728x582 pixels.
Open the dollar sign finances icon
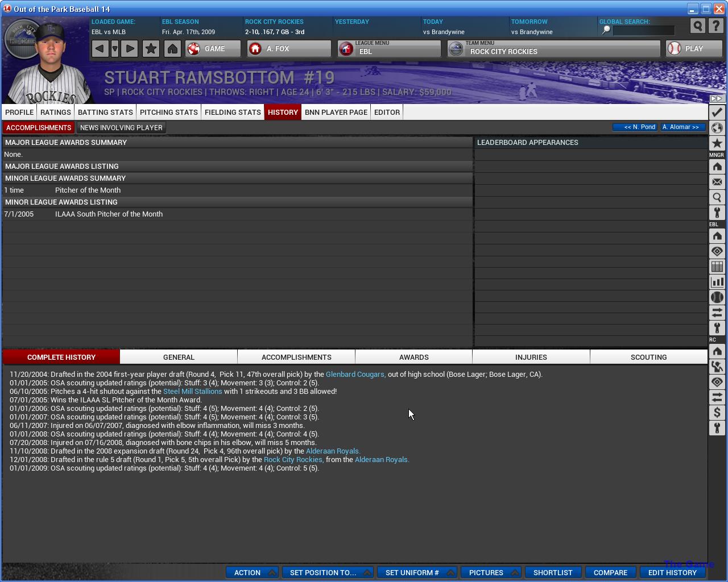click(717, 413)
